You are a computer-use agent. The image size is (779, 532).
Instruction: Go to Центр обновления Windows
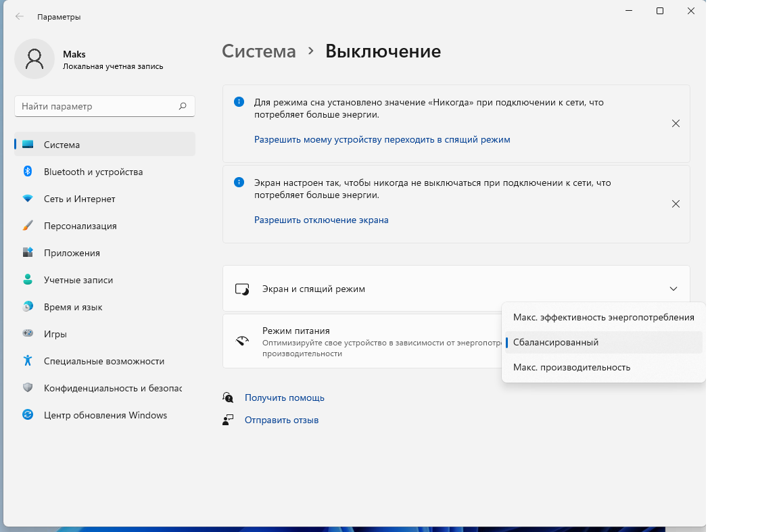105,415
